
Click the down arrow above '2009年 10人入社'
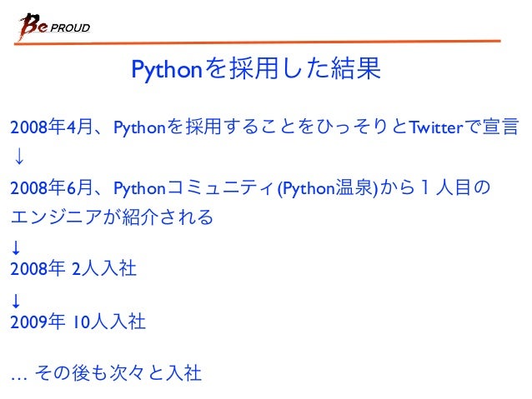coord(16,301)
